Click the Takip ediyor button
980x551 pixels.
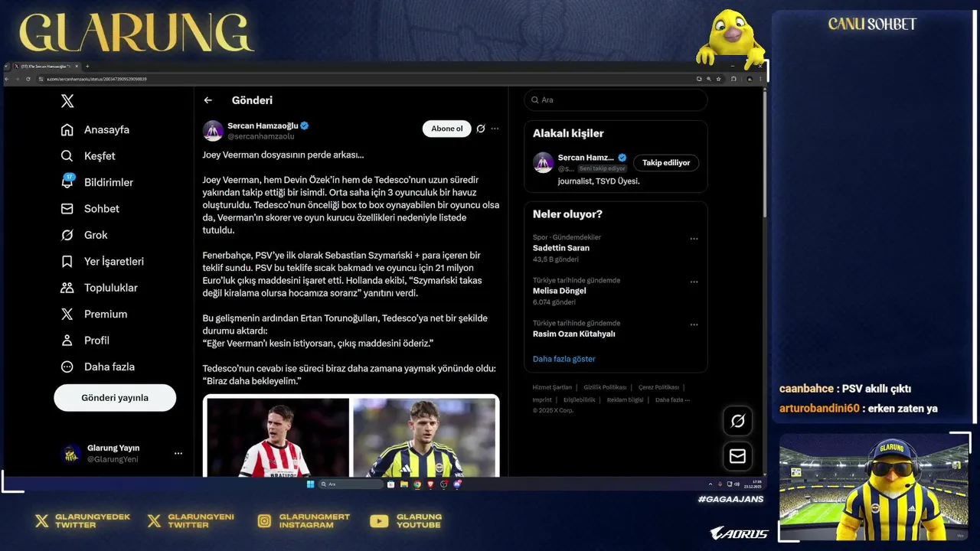(666, 162)
